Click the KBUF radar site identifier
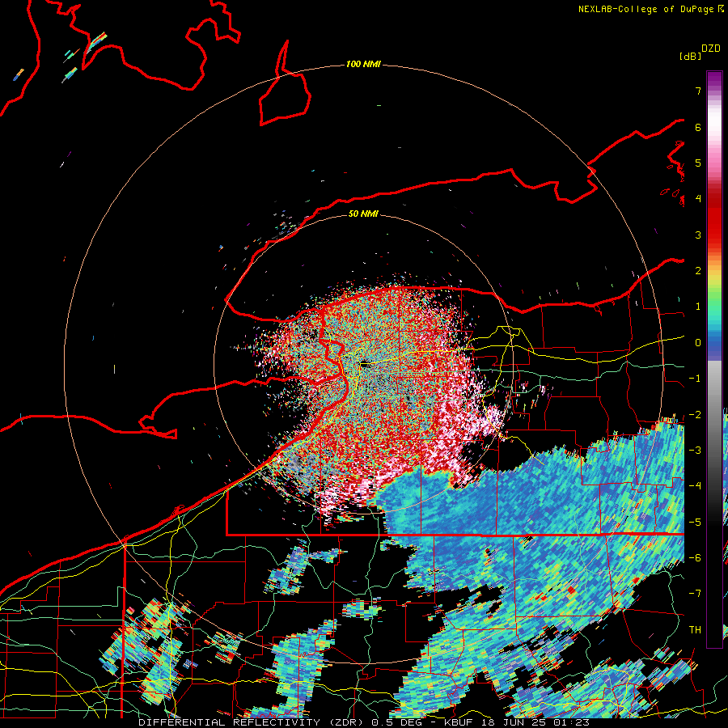728x728 pixels. point(457,722)
